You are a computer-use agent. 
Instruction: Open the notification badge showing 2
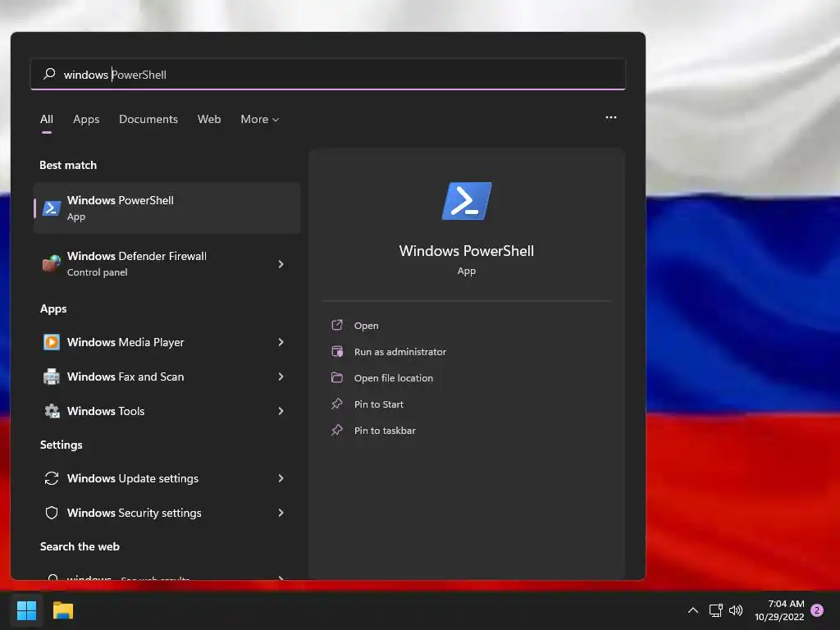817,610
